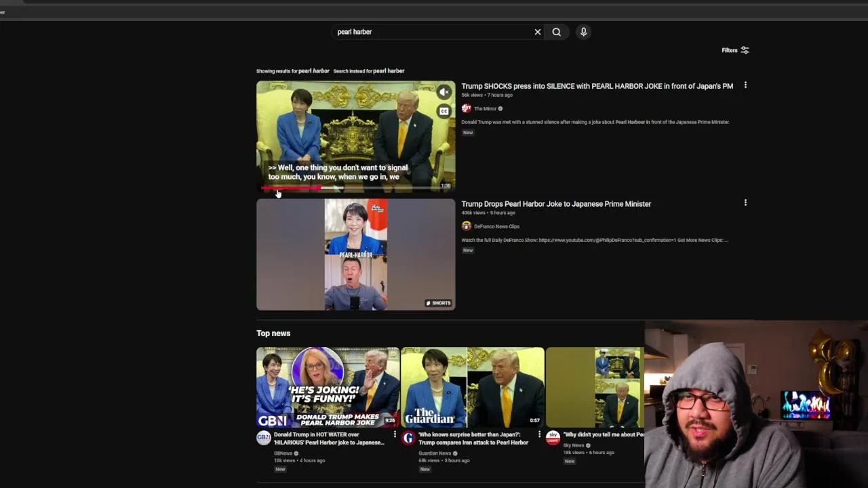Click the Sky News channel avatar icon

[553, 438]
